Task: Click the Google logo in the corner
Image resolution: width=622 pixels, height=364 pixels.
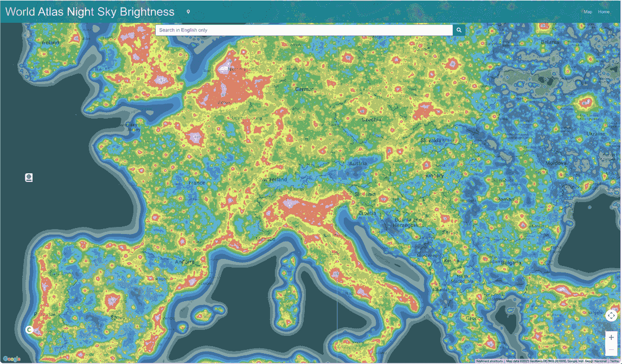Action: pos(11,357)
